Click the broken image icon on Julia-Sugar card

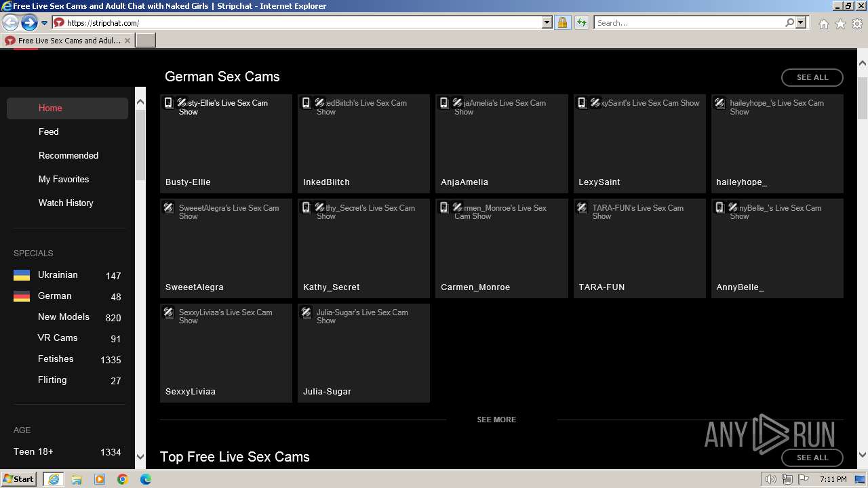(307, 312)
